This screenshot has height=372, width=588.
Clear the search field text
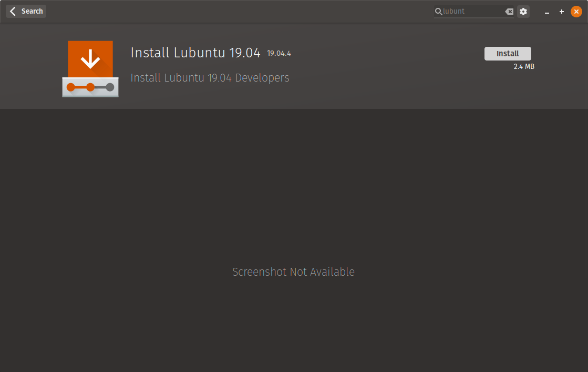click(509, 12)
